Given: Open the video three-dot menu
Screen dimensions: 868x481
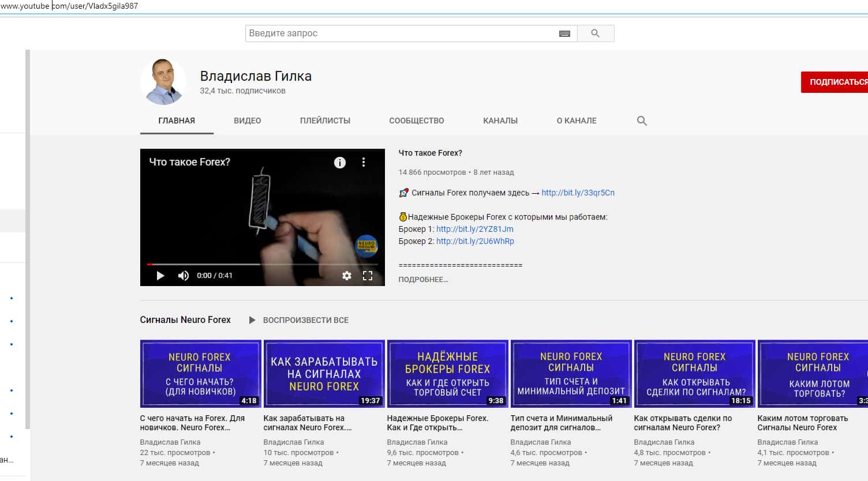Looking at the screenshot, I should (364, 163).
